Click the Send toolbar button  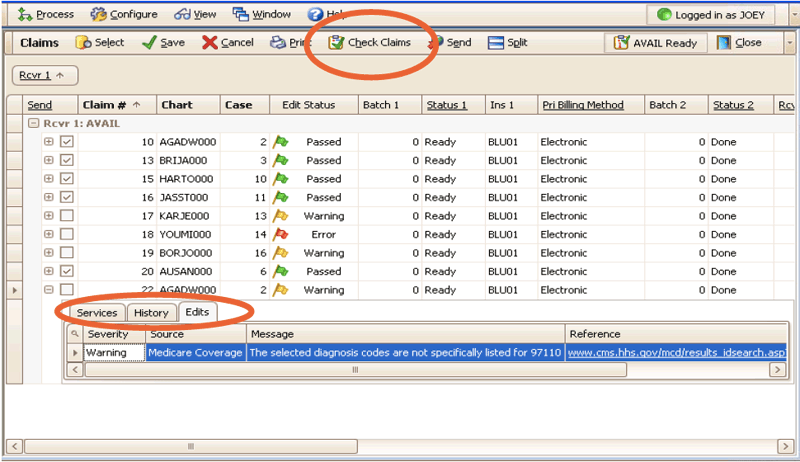450,42
